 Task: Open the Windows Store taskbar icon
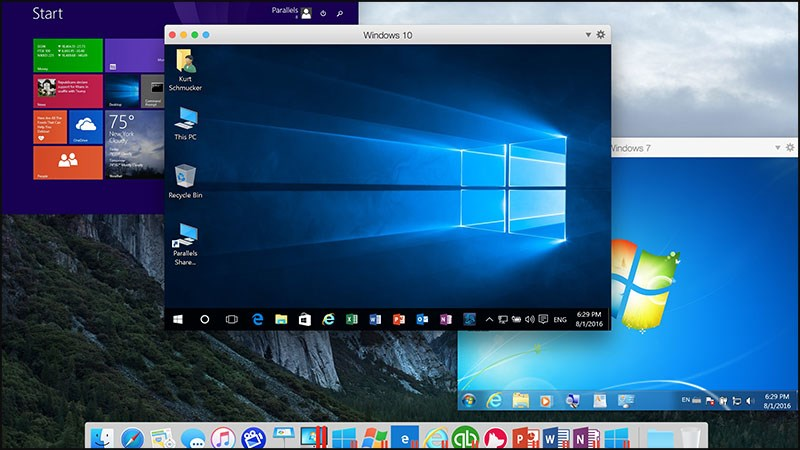pyautogui.click(x=304, y=319)
